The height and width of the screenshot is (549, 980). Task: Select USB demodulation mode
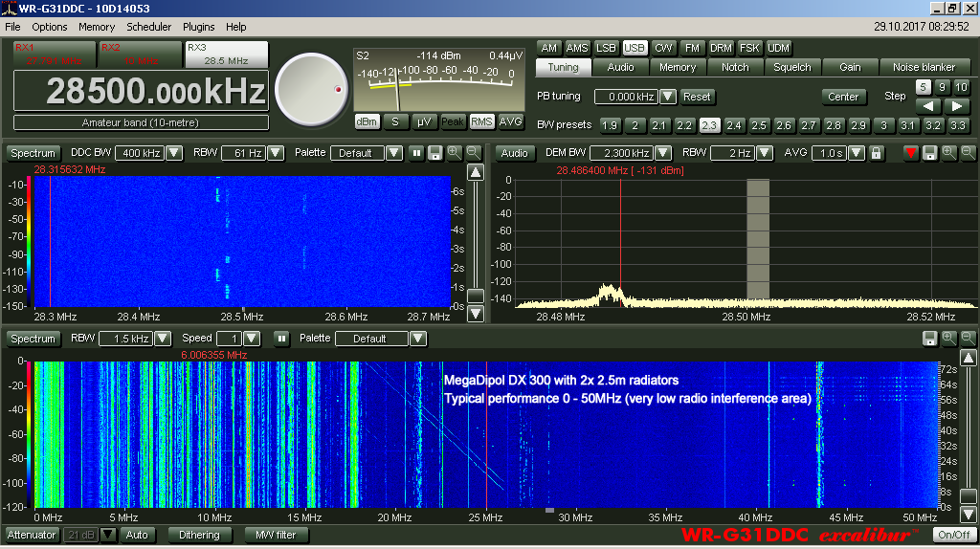635,48
